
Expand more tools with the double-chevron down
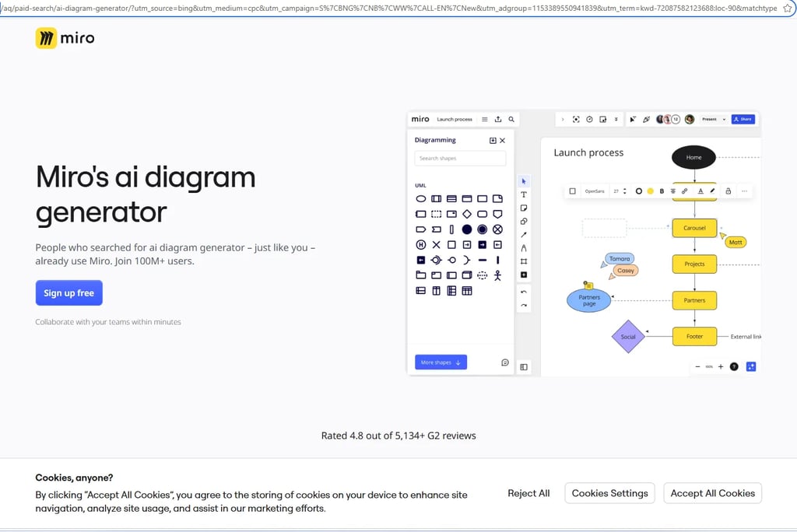(616, 120)
